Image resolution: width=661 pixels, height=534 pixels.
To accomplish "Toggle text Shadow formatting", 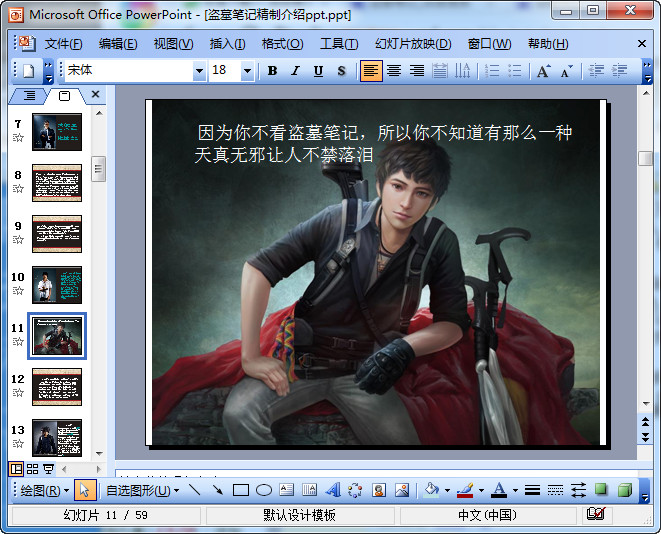I will coord(341,70).
